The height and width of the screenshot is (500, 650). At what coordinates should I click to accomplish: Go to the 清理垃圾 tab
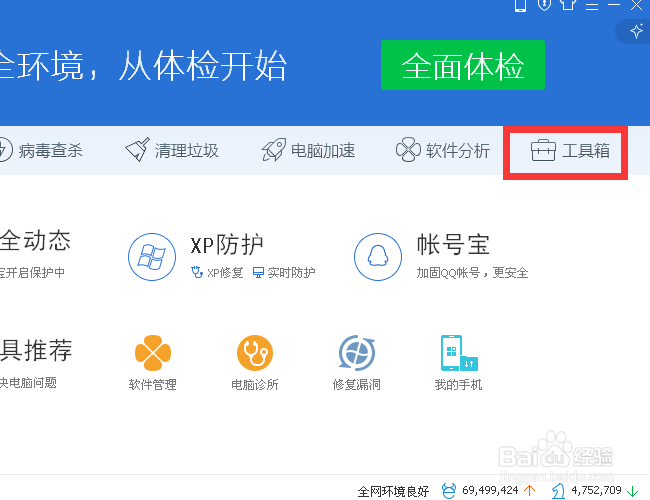point(172,150)
